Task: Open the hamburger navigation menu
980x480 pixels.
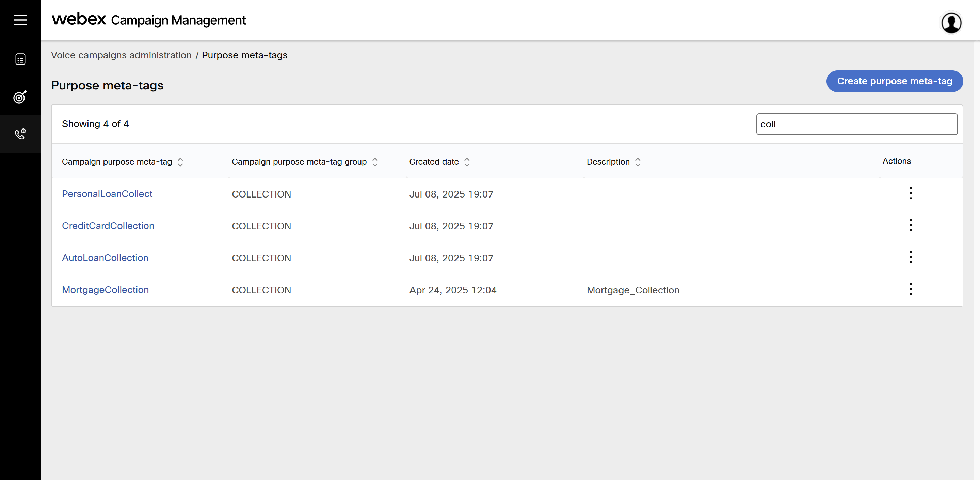Action: (x=20, y=20)
